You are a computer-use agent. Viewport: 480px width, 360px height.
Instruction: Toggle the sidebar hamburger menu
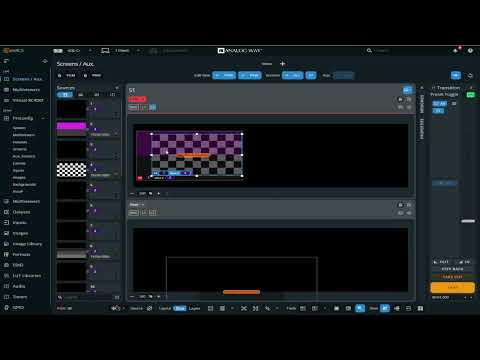click(x=6, y=61)
